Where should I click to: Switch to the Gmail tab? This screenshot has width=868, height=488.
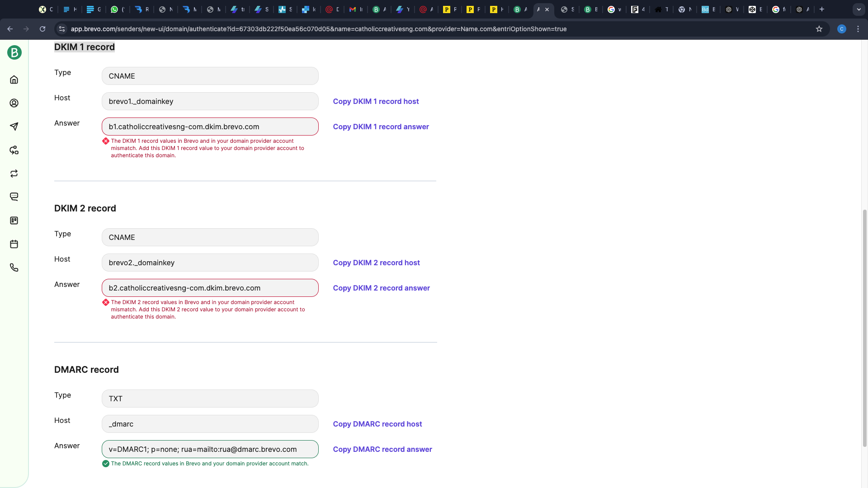355,9
